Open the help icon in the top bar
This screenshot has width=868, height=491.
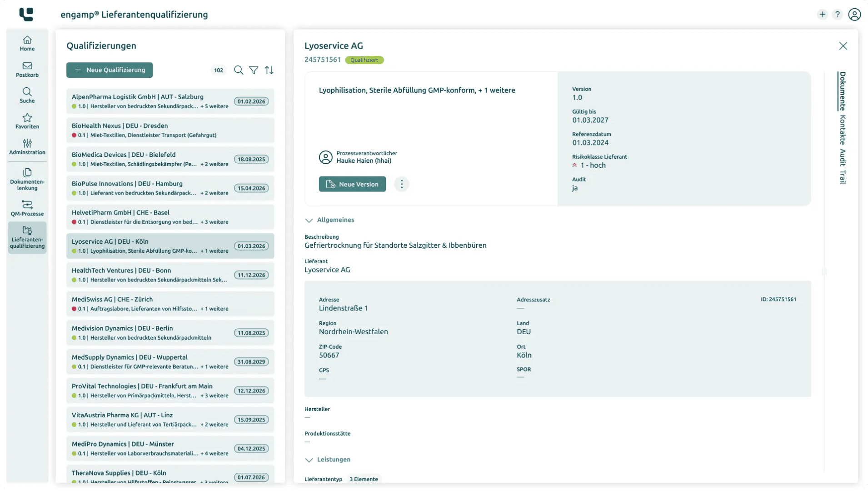click(838, 14)
